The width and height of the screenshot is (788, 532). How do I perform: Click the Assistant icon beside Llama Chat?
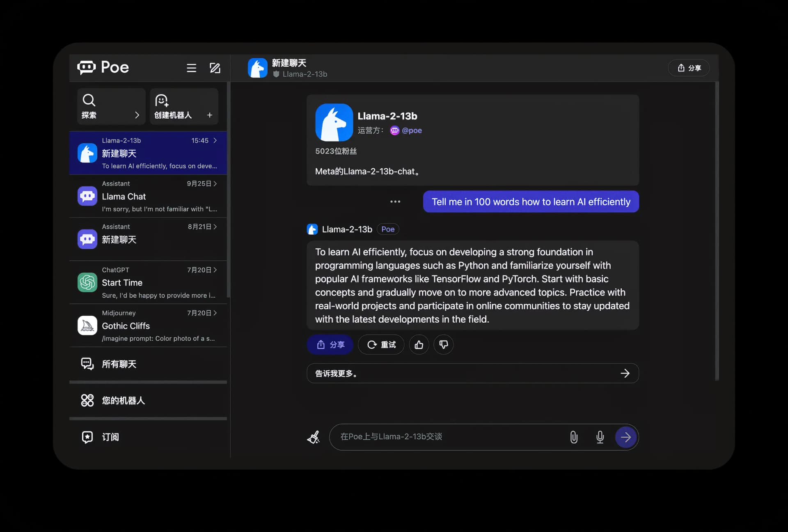pos(87,196)
